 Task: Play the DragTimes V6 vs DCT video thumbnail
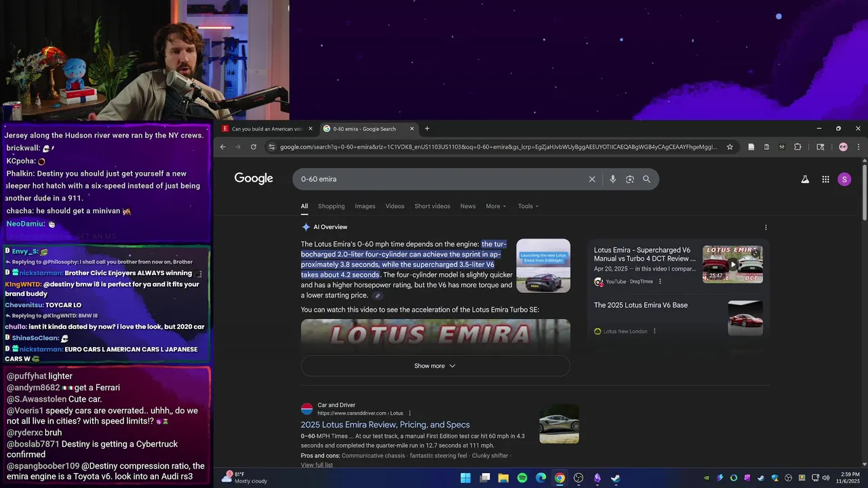click(732, 264)
